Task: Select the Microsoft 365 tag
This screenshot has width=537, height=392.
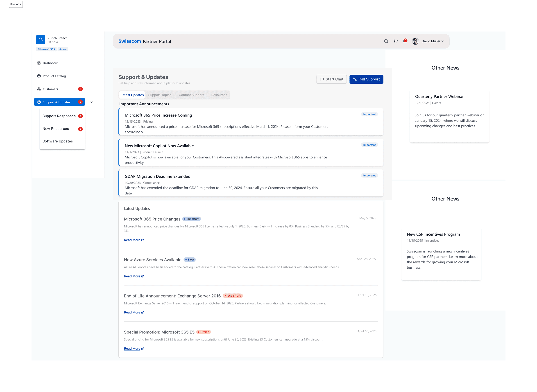Action: click(x=46, y=49)
